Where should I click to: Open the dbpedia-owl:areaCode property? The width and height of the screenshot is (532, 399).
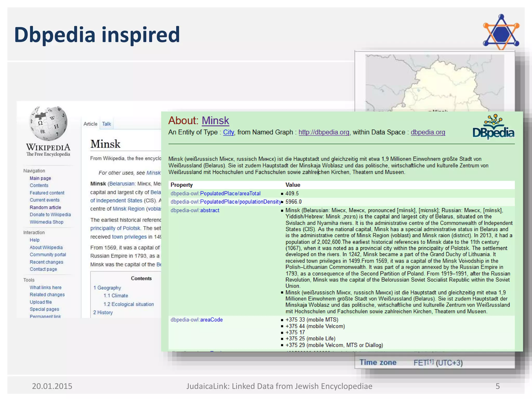click(x=197, y=320)
